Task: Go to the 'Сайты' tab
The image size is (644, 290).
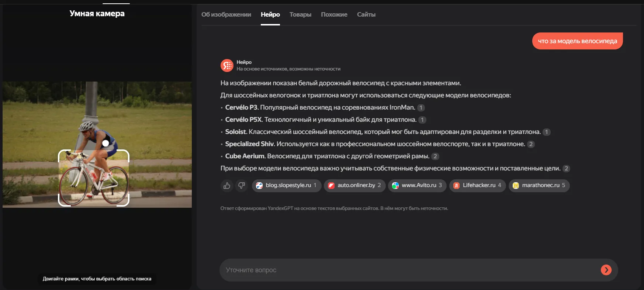Action: click(x=366, y=15)
